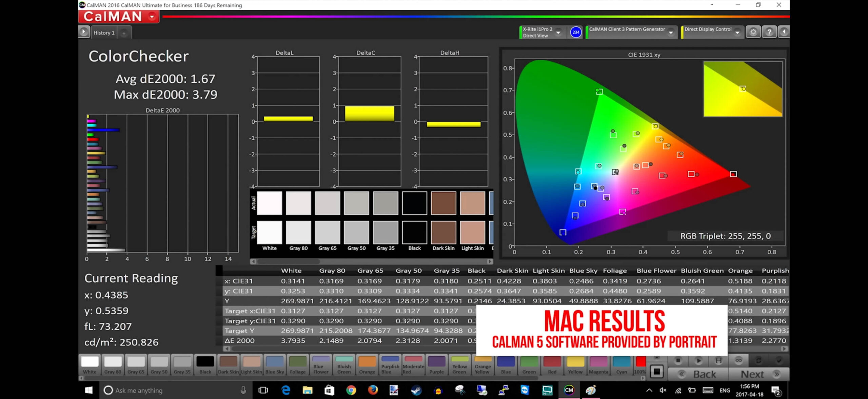The height and width of the screenshot is (399, 868).
Task: Expand the X-Rite i1Pro 2 meter dropdown
Action: [558, 32]
